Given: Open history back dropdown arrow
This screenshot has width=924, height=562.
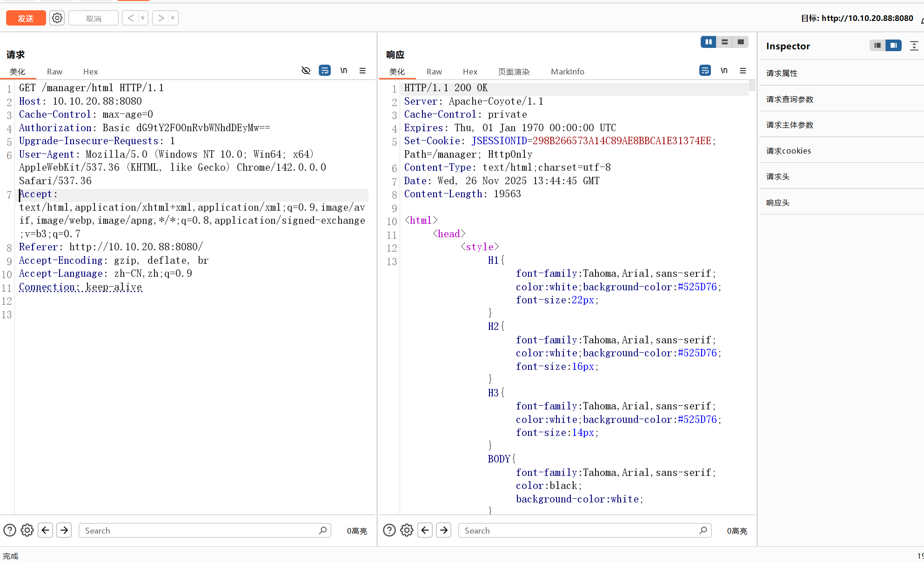Looking at the screenshot, I should (143, 18).
